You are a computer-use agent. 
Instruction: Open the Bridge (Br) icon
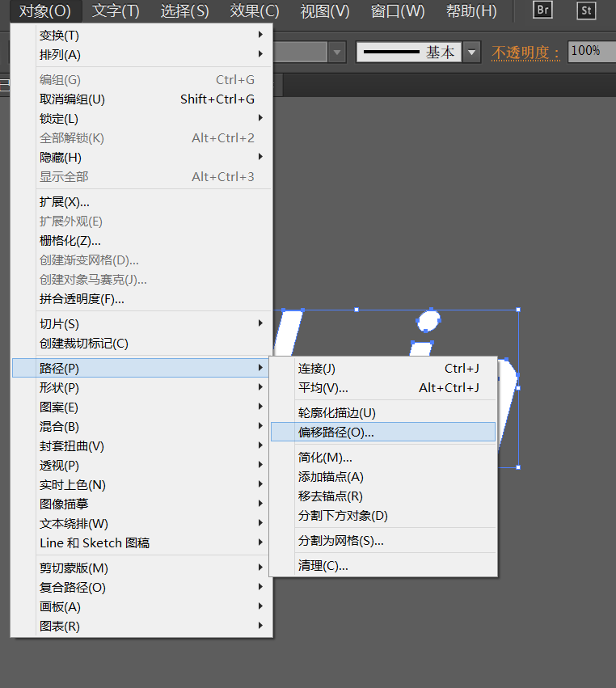(542, 10)
